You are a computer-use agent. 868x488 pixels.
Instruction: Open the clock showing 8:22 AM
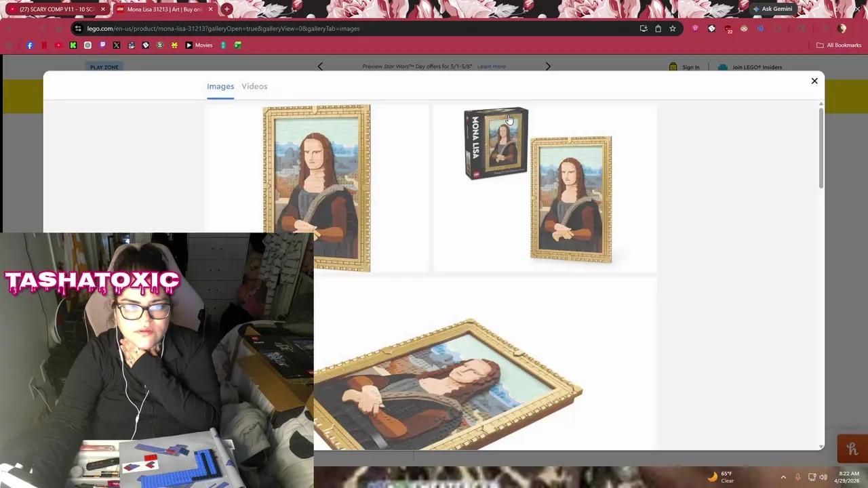click(x=846, y=477)
